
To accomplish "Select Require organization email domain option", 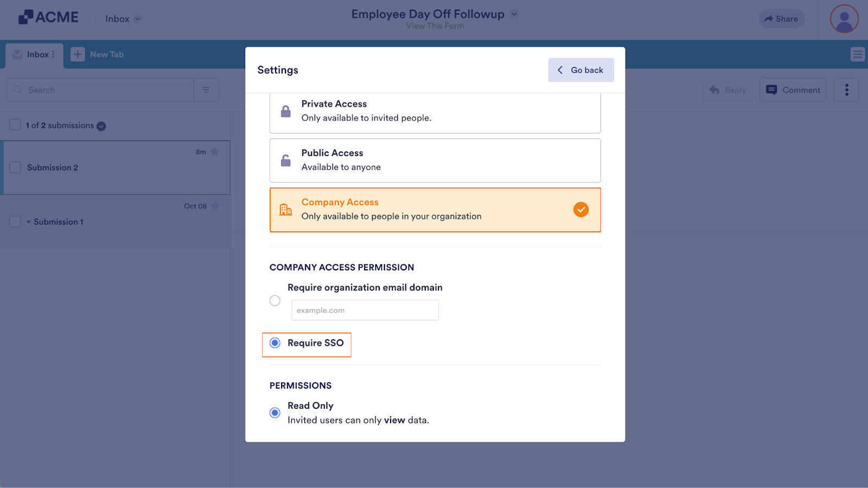I will tap(275, 301).
